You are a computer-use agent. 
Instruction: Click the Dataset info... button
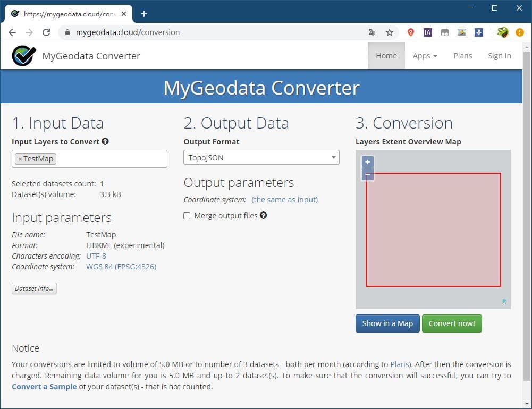(34, 288)
